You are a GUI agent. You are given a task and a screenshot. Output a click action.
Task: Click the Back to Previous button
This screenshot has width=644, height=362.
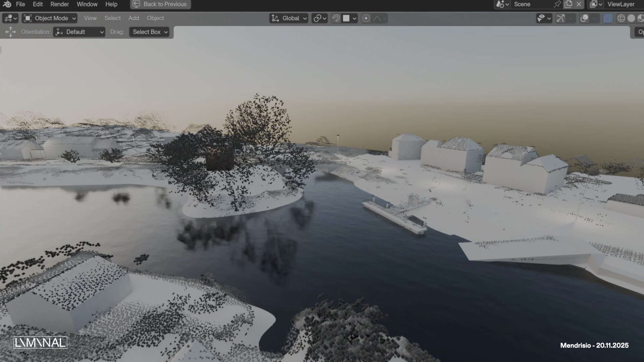pos(160,4)
